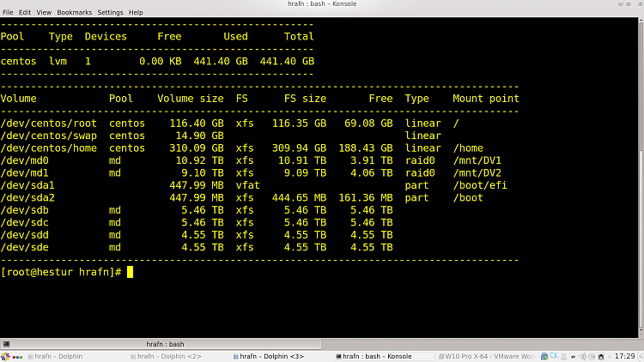Click the 9.10 TB volume size
This screenshot has height=362, width=644.
[x=203, y=173]
